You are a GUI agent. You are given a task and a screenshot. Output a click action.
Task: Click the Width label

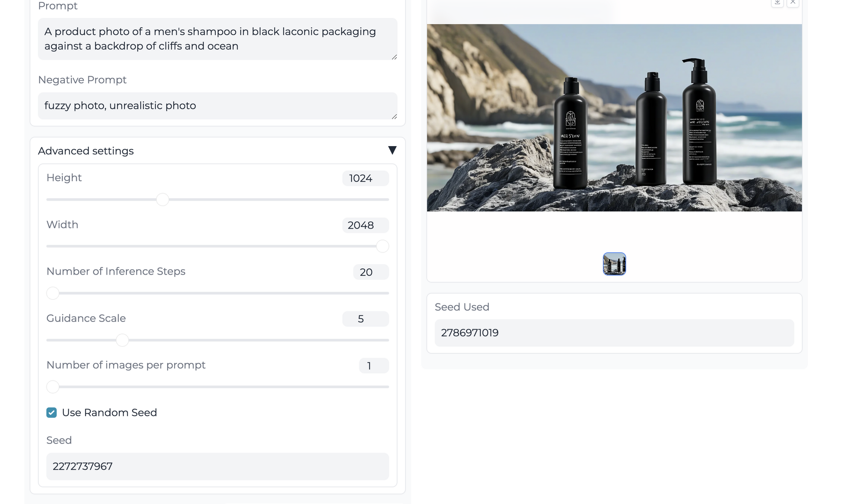click(x=62, y=224)
